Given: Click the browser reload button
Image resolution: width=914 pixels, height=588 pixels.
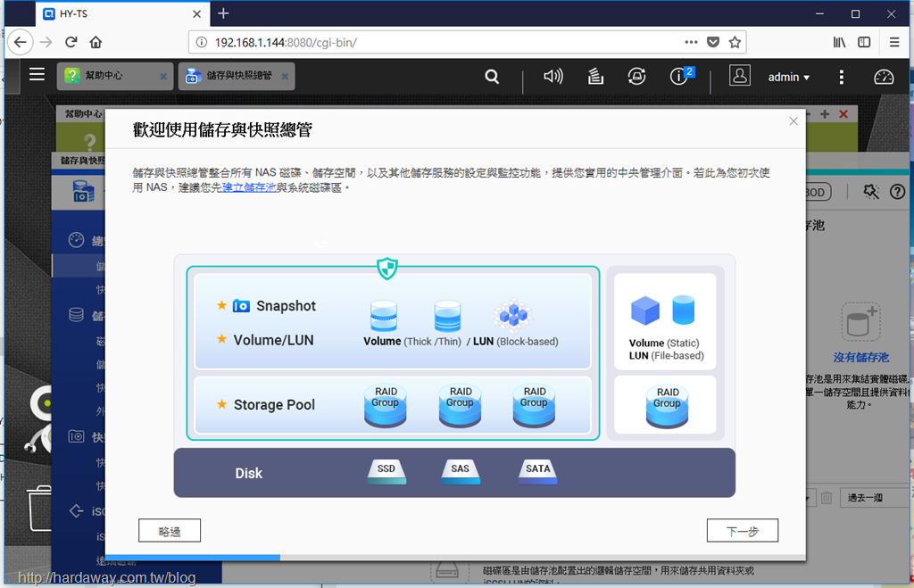Looking at the screenshot, I should pyautogui.click(x=71, y=42).
